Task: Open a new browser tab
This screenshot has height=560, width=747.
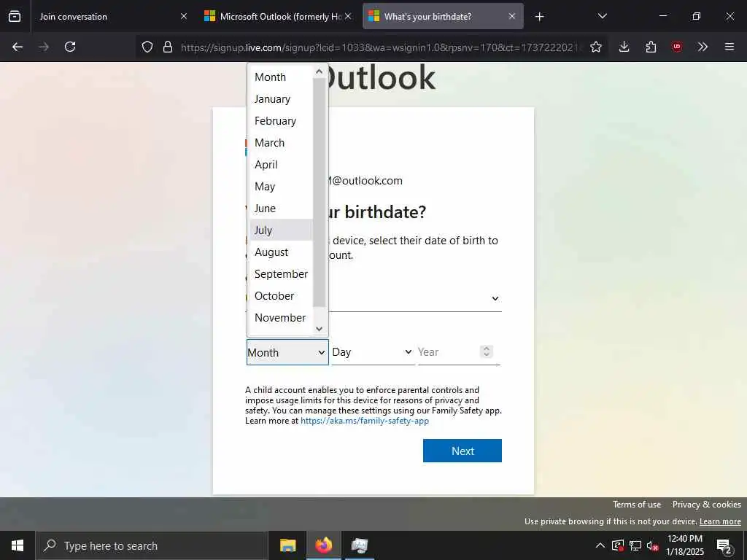Action: (x=539, y=17)
